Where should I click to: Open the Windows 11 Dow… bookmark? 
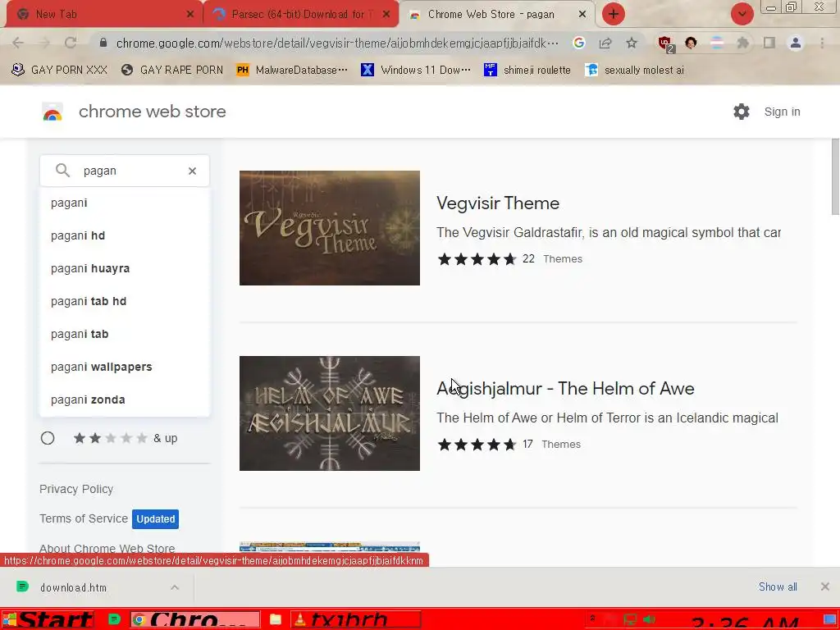[416, 70]
